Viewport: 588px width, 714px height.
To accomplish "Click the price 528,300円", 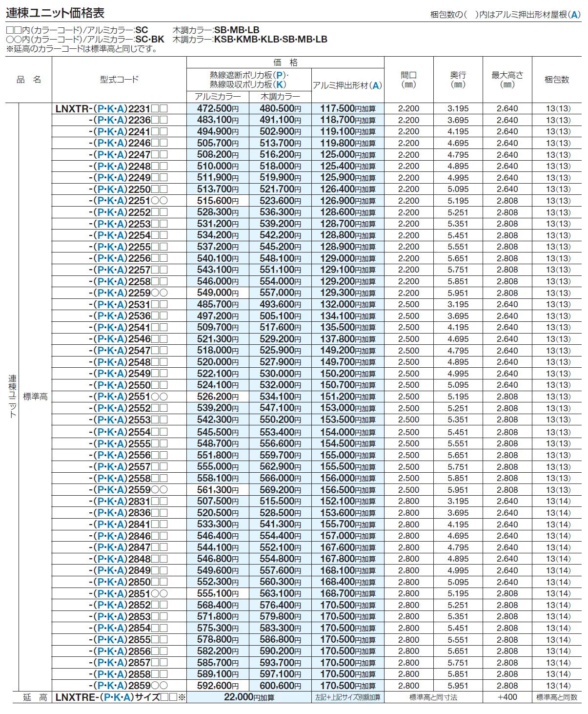I will [x=218, y=212].
